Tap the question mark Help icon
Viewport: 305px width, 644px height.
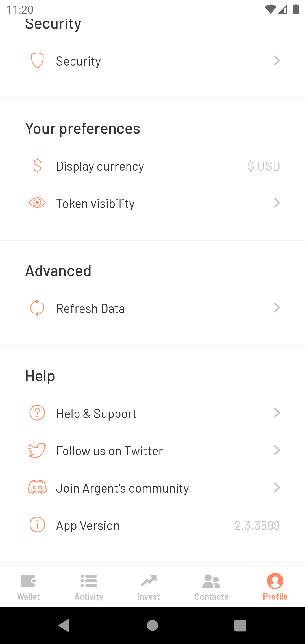pos(37,413)
